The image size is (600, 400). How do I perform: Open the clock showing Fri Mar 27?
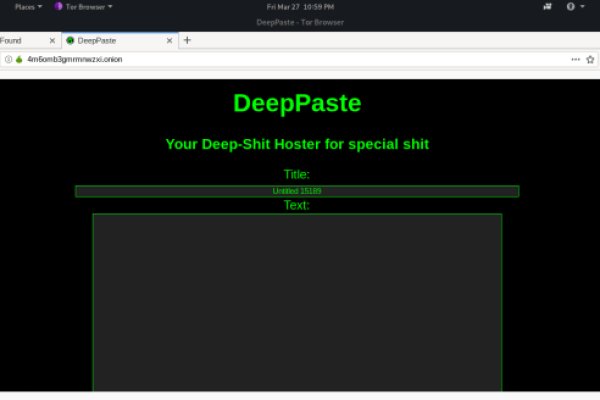click(x=300, y=6)
